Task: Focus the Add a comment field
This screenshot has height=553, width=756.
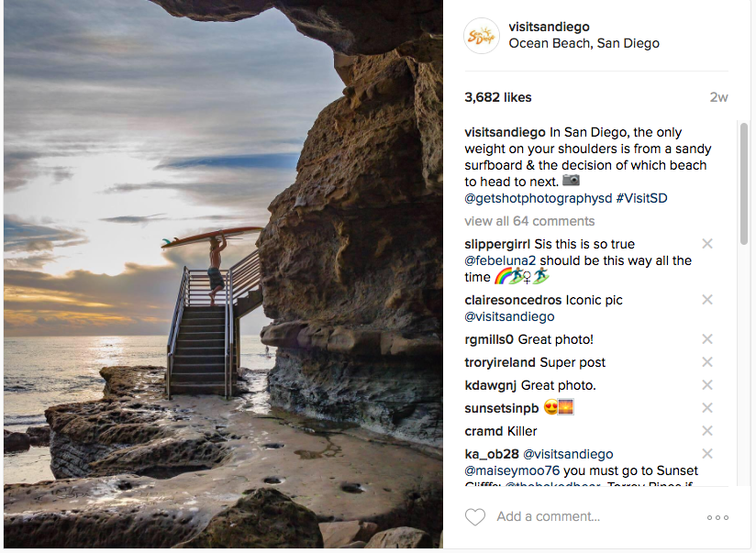Action: [x=596, y=517]
